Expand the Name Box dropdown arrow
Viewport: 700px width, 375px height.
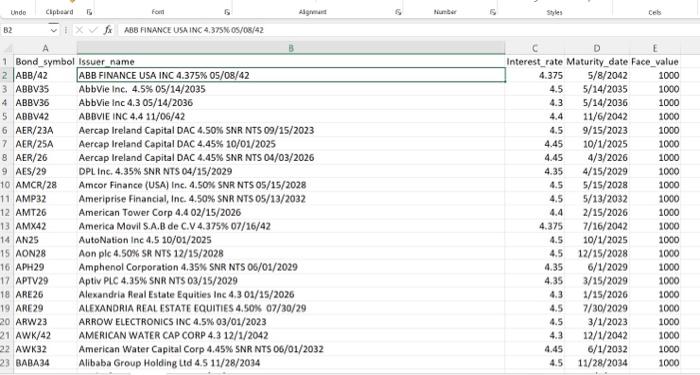[x=54, y=30]
